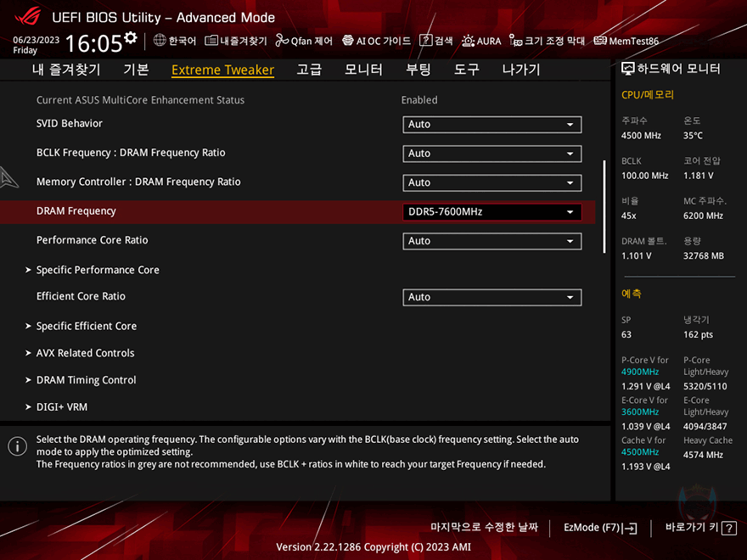The image size is (747, 560).
Task: Click Performance Core Ratio label
Action: pyautogui.click(x=93, y=240)
